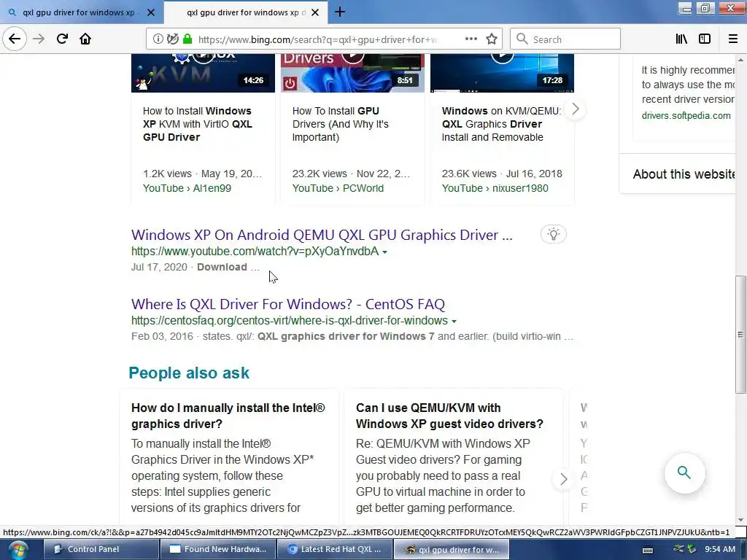Switch to Latest Red Hat QXL taskbar window
Screen dimensions: 747x560
(x=334, y=550)
